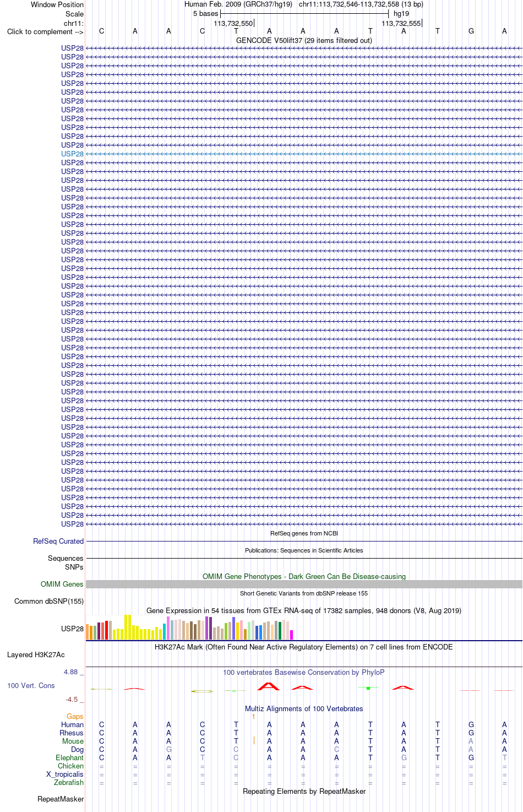Select the Chicken alignment row label
This screenshot has height=812, width=523.
[x=70, y=766]
